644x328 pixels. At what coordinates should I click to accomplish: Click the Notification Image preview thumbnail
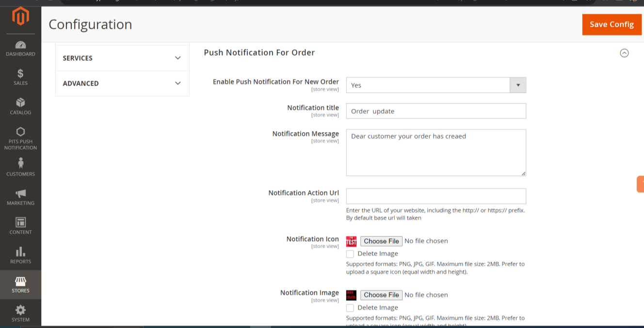pyautogui.click(x=351, y=295)
